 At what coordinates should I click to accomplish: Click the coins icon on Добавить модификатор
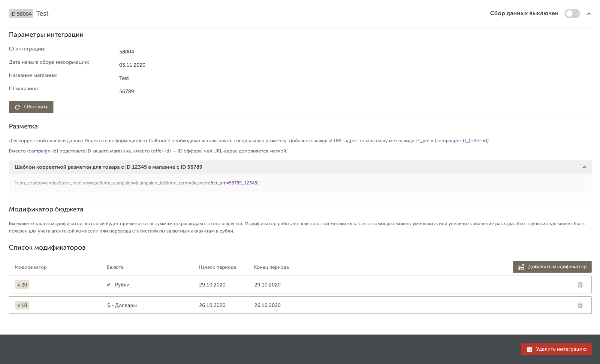521,267
